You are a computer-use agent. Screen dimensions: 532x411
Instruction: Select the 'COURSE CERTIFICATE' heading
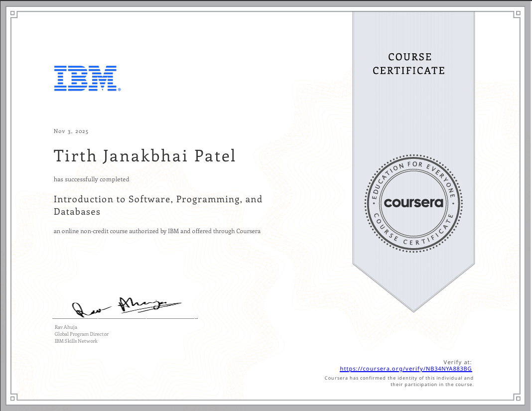(x=409, y=64)
